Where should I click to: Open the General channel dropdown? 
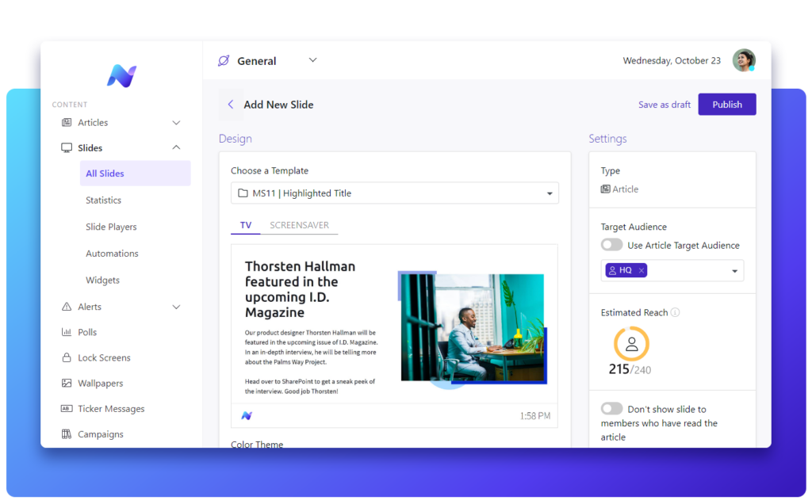[x=312, y=60]
